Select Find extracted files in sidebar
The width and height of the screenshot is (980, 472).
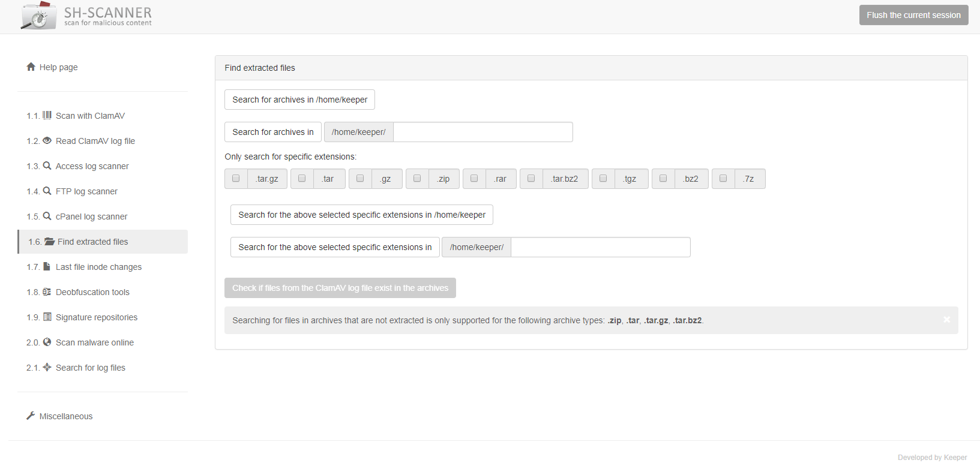[x=103, y=242]
